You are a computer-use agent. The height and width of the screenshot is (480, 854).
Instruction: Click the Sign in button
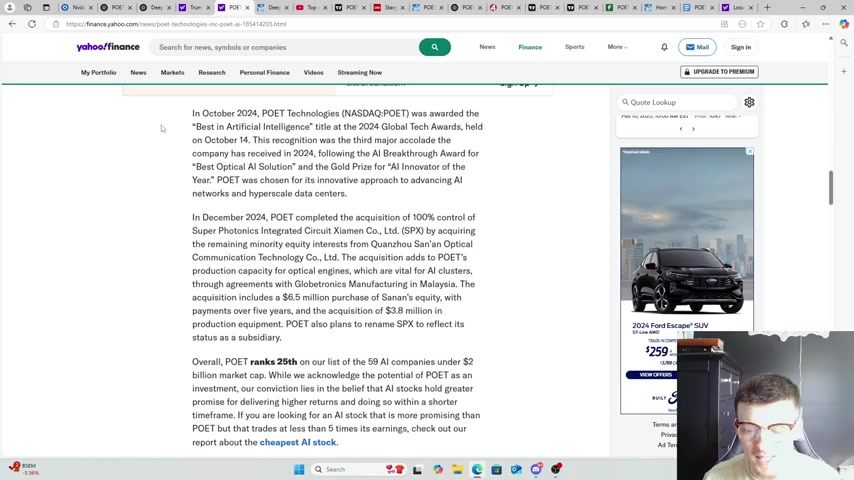coord(741,47)
